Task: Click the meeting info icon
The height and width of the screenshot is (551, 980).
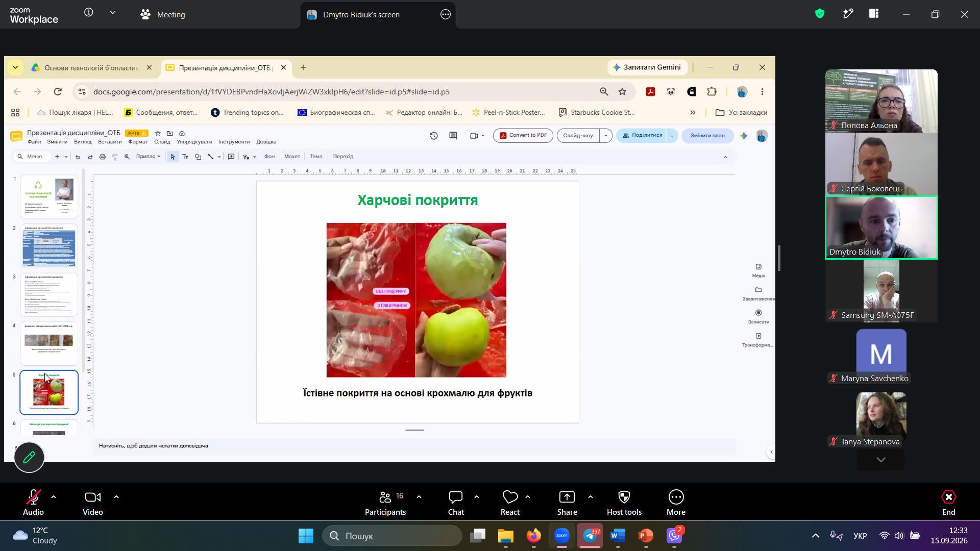Action: (89, 12)
